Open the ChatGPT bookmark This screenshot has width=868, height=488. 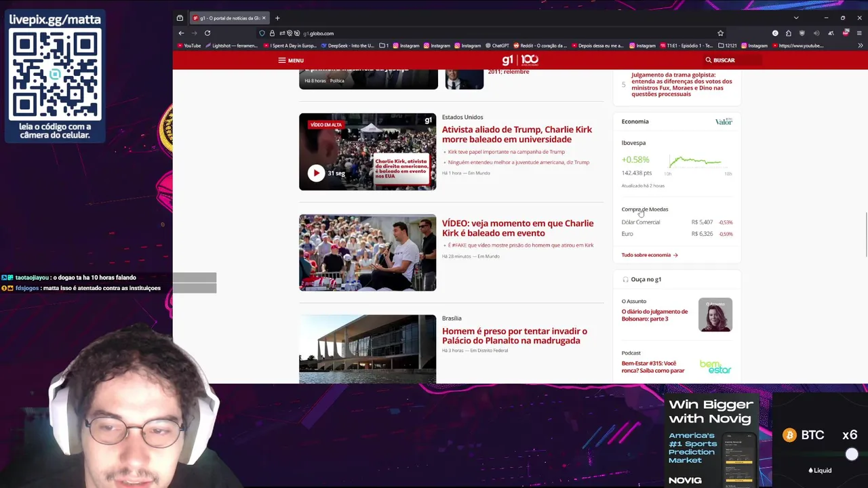pyautogui.click(x=498, y=46)
